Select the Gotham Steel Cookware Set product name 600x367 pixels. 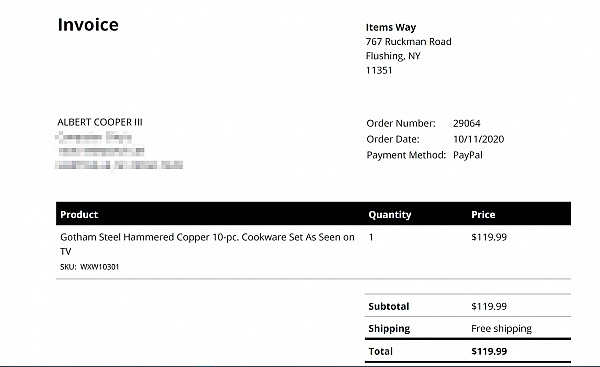tap(207, 244)
